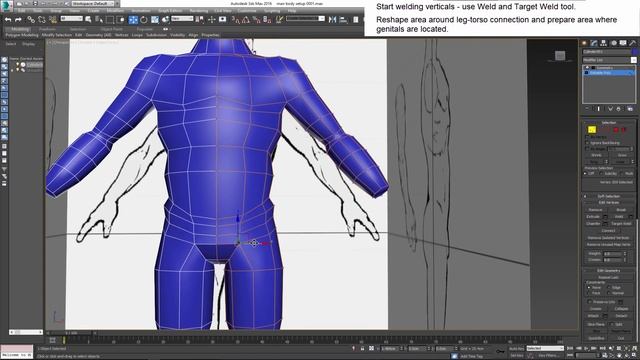Collapse the Edit Geometry rollout
Screen dimensions: 640x360
click(x=609, y=271)
